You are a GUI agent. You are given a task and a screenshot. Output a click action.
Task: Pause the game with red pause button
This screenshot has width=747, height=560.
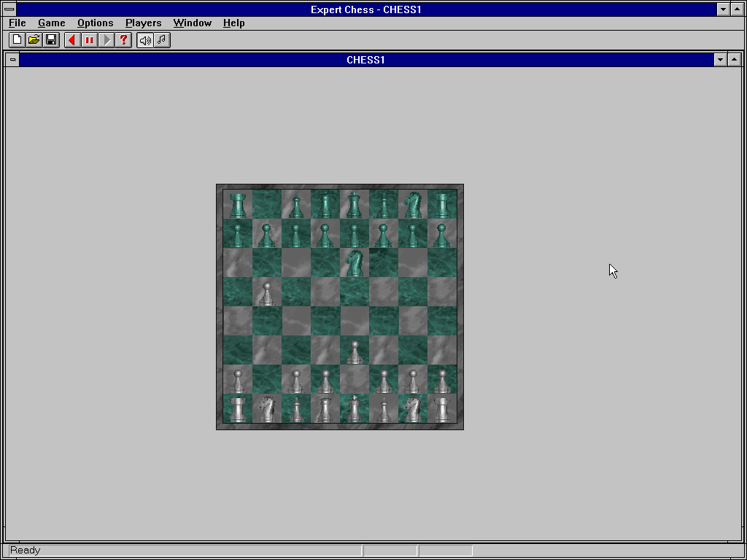click(89, 40)
